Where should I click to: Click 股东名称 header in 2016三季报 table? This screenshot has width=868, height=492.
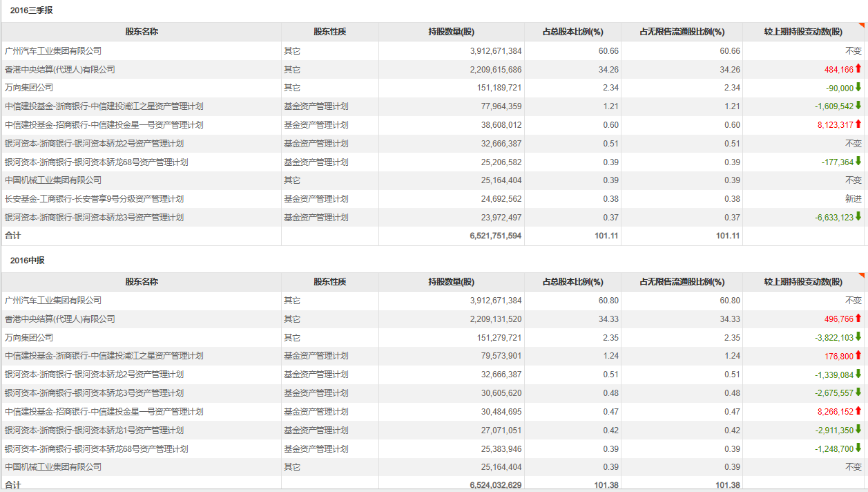142,32
